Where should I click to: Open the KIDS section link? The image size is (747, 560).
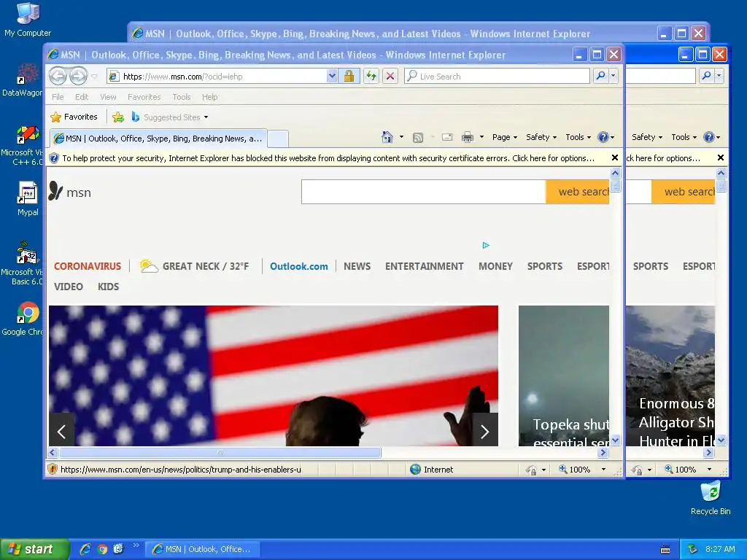108,287
